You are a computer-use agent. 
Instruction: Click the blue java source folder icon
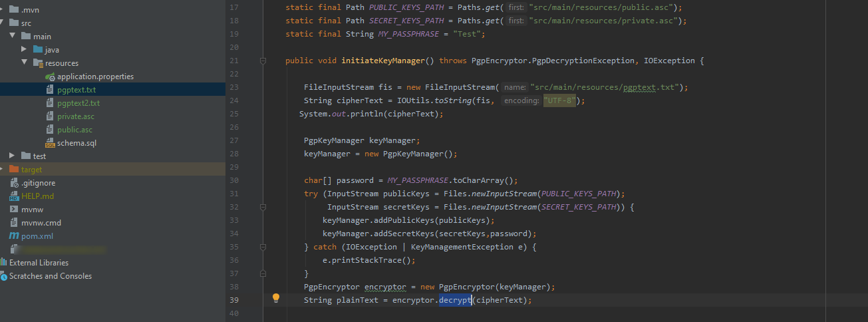click(x=38, y=50)
